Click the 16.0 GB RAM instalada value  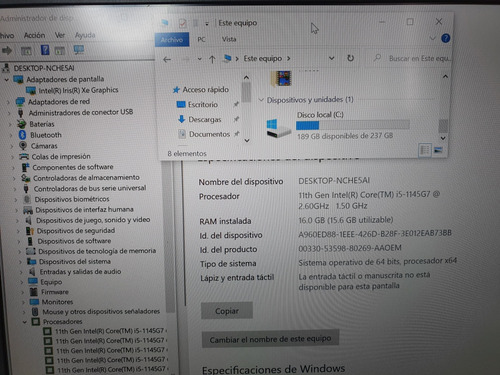[346, 220]
